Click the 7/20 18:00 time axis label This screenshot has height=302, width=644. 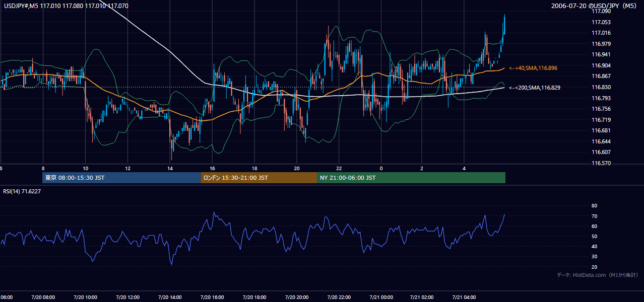254,297
